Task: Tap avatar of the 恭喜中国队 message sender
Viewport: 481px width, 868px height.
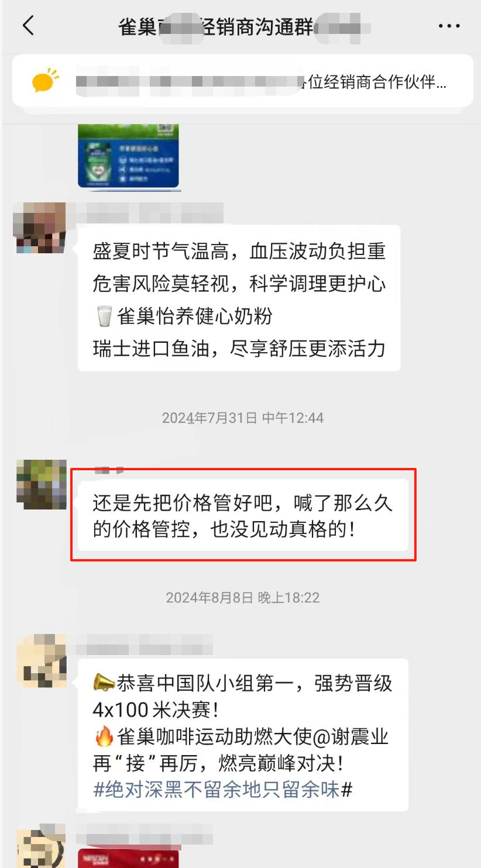Action: [x=41, y=660]
